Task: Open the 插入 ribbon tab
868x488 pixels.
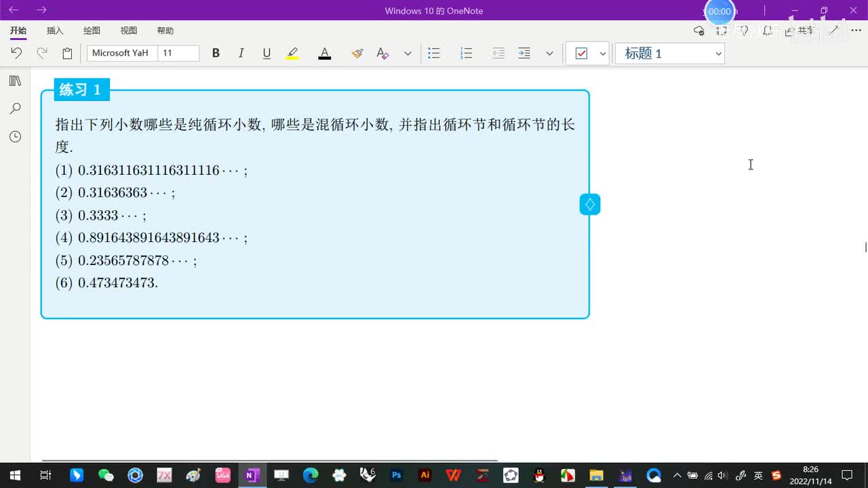Action: (x=55, y=30)
